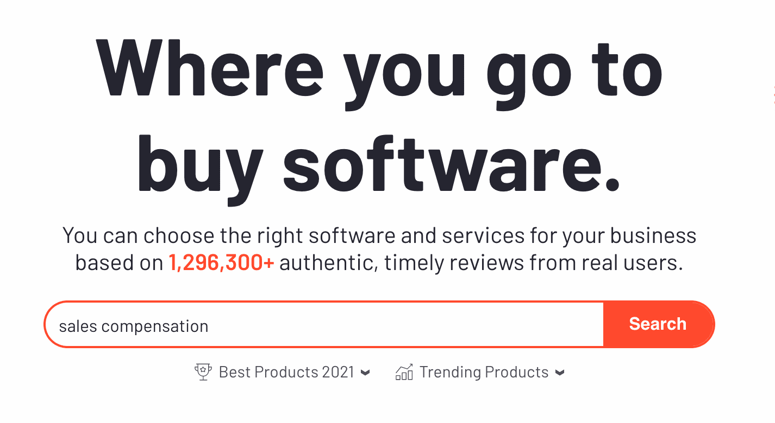This screenshot has width=775, height=423.
Task: Click the 'authentic, timely reviews from real users' text
Action: (x=481, y=263)
